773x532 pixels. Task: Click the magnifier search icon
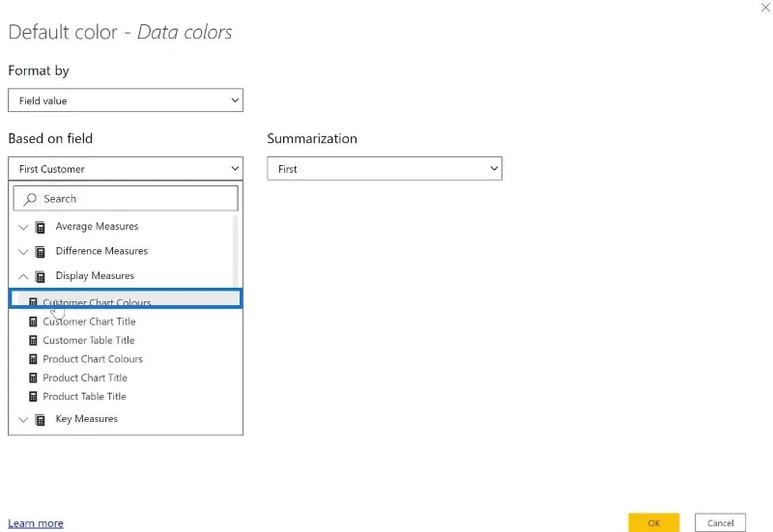tap(30, 199)
